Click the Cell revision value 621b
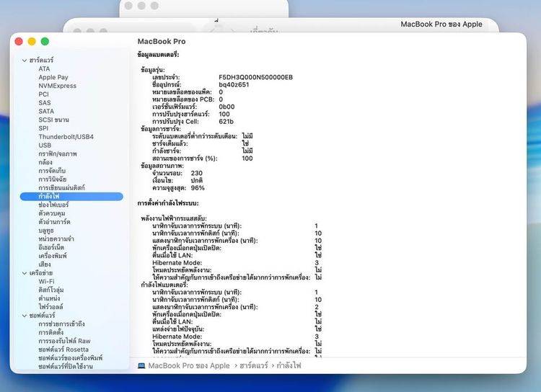This screenshot has height=392, width=541. point(226,121)
